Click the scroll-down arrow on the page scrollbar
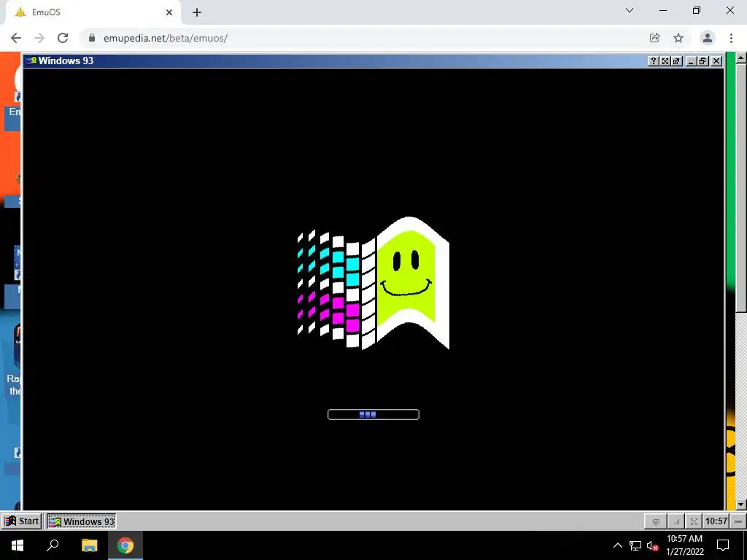 (x=740, y=505)
